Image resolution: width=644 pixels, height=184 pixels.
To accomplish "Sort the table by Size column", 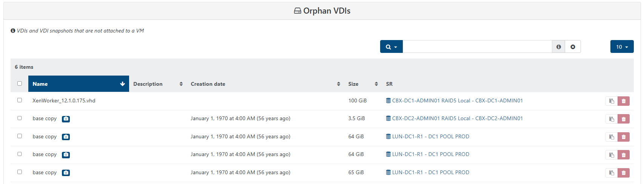I will [362, 84].
